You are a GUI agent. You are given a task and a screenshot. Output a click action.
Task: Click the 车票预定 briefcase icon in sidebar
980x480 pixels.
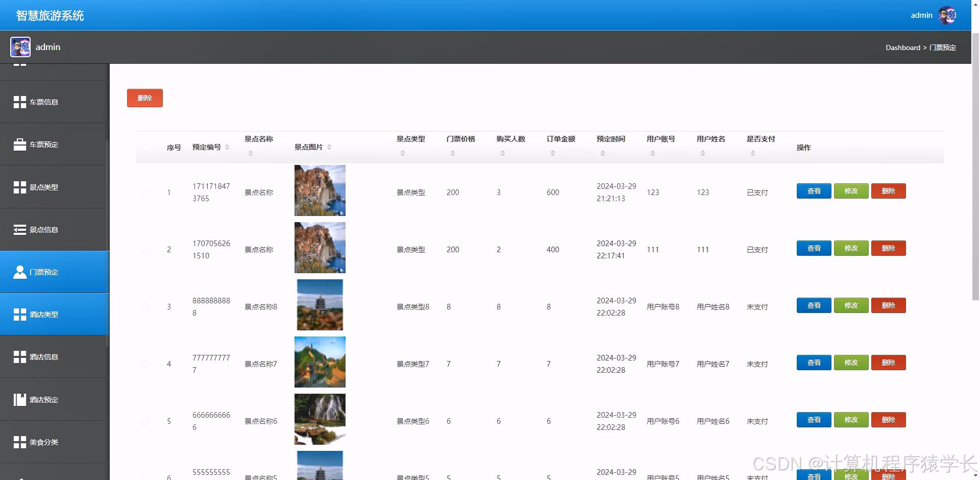click(20, 145)
